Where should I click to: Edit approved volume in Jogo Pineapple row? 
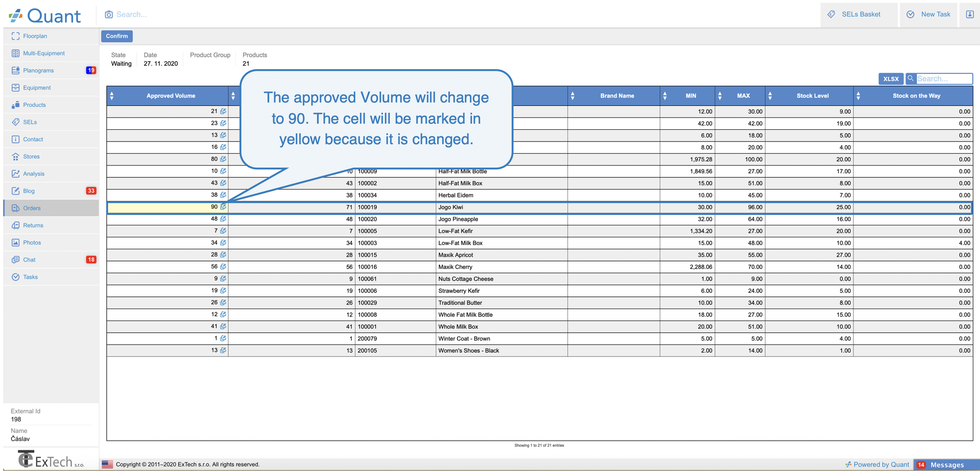coord(223,219)
